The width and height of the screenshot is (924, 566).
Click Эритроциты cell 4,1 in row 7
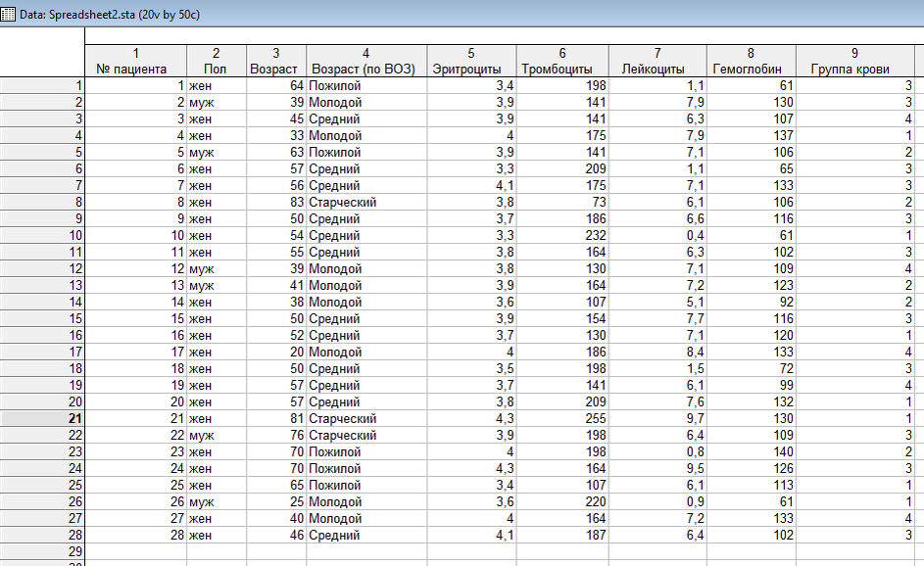pyautogui.click(x=471, y=185)
